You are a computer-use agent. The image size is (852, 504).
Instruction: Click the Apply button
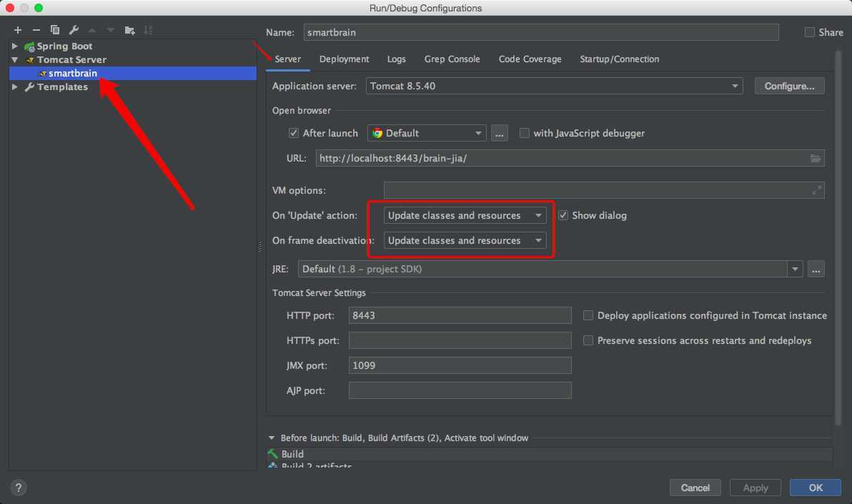point(756,488)
